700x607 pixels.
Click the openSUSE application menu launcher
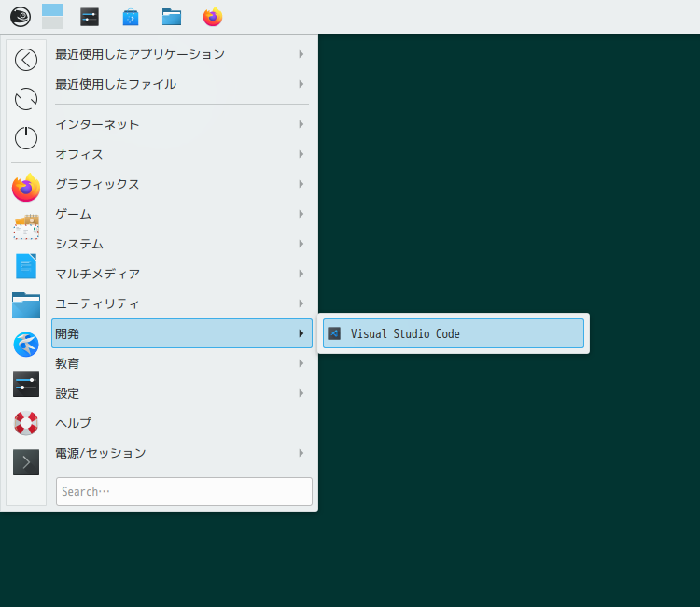click(21, 17)
